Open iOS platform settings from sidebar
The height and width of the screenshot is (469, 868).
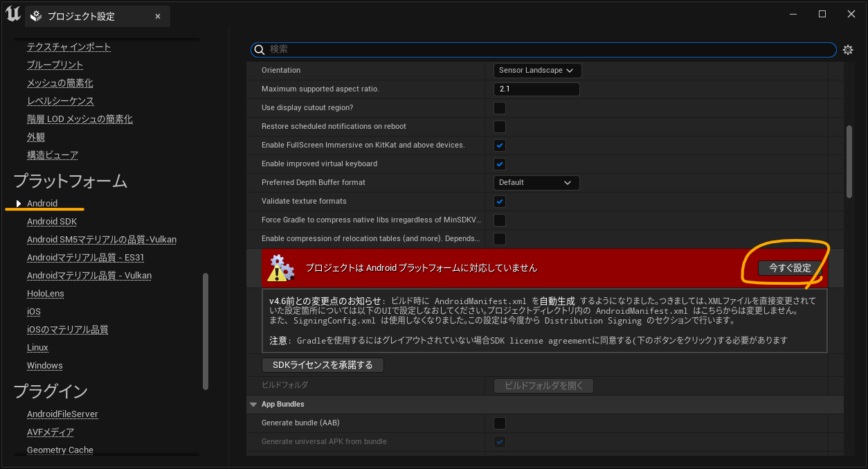pos(33,311)
